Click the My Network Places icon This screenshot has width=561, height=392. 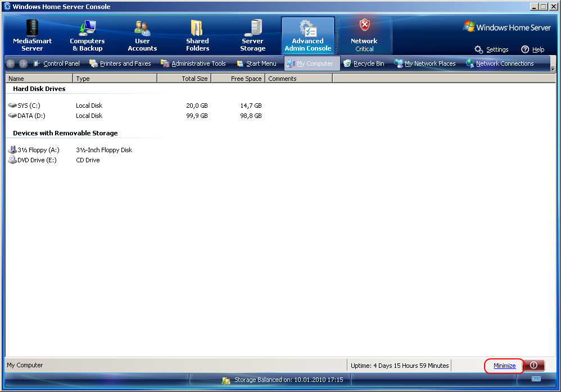click(x=399, y=63)
